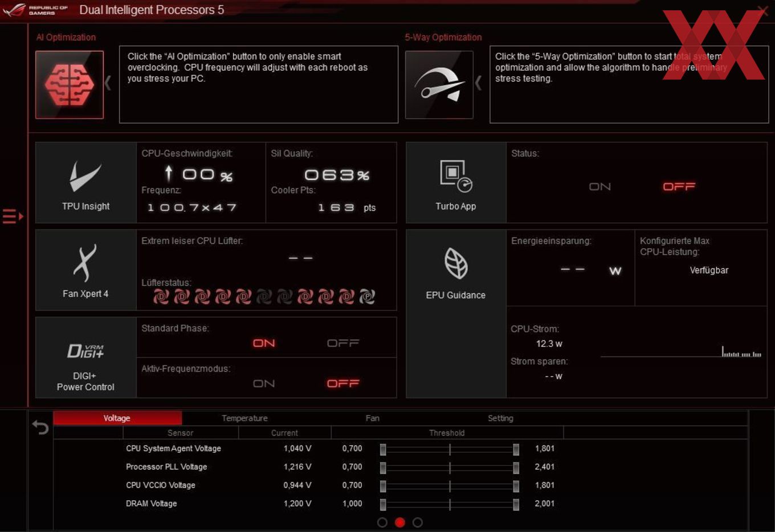This screenshot has width=775, height=532.
Task: Click the last fan icon under Lüfterstatus
Action: pyautogui.click(x=367, y=296)
